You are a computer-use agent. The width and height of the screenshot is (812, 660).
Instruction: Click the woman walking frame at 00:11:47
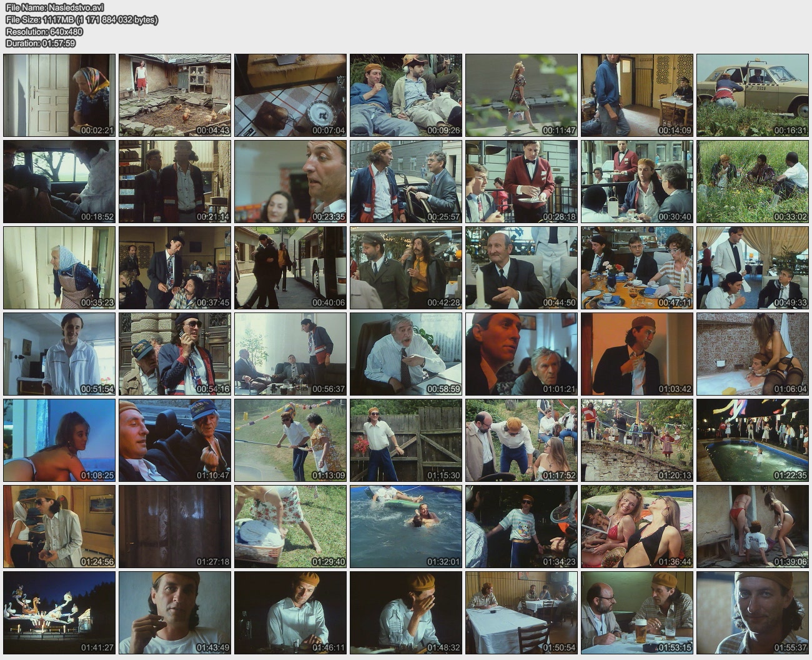[522, 95]
